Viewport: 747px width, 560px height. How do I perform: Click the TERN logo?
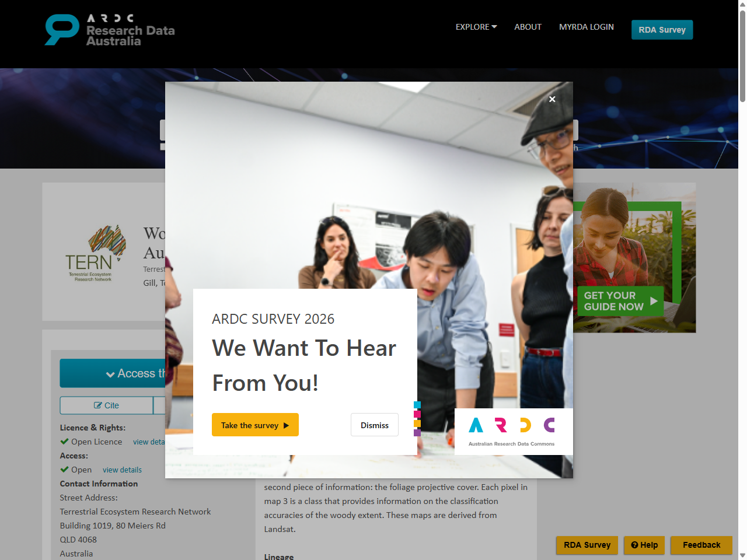95,253
